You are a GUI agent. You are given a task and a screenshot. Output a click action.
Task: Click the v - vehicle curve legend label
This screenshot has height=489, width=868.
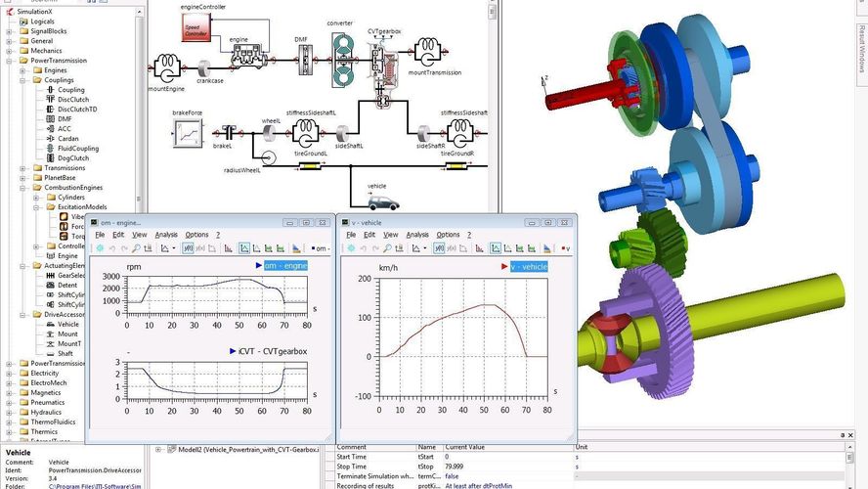529,266
